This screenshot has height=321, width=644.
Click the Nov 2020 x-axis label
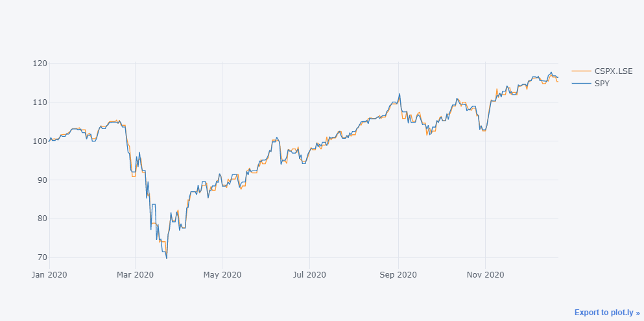tap(485, 275)
